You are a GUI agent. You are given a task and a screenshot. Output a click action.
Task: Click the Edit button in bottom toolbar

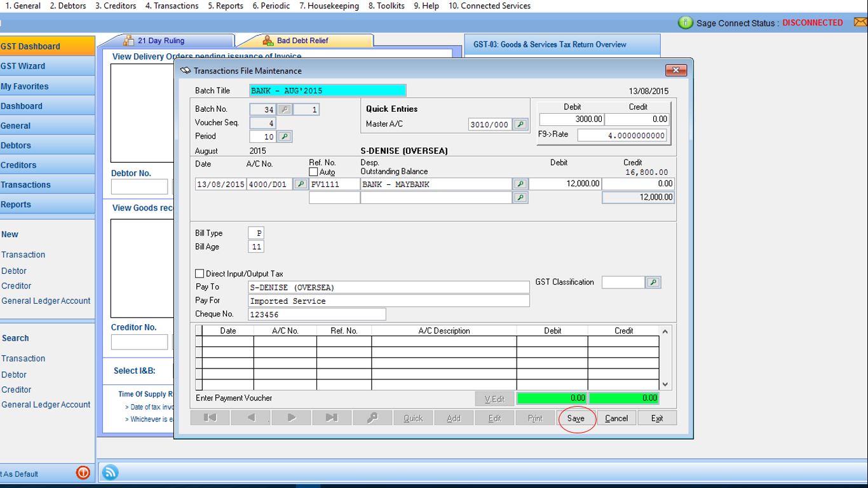tap(494, 418)
